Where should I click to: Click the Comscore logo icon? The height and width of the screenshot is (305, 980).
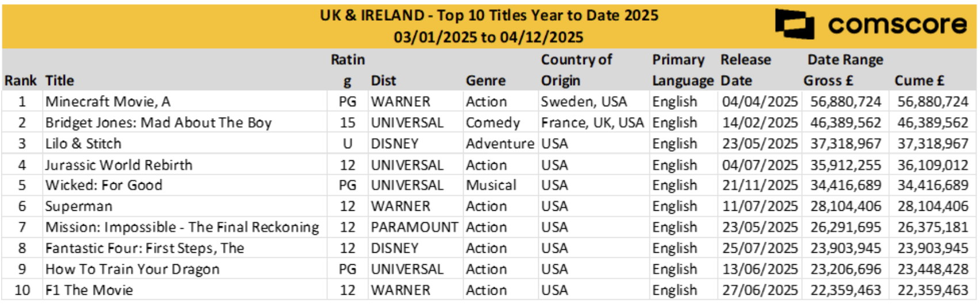pyautogui.click(x=794, y=24)
